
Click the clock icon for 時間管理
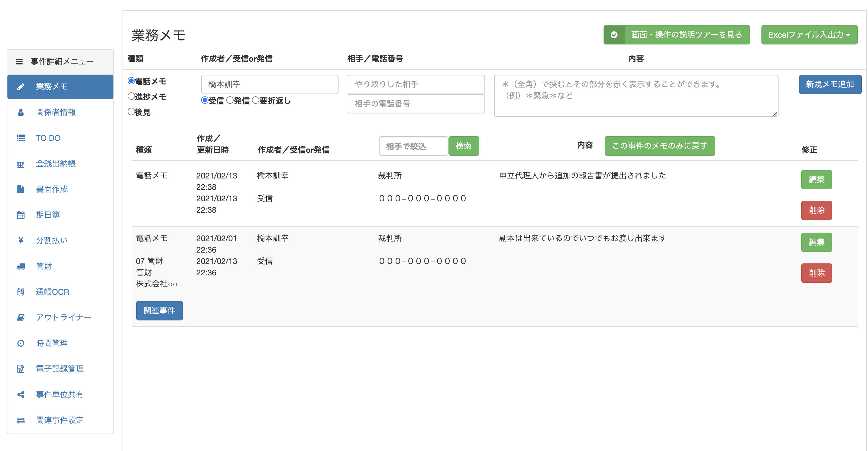21,343
